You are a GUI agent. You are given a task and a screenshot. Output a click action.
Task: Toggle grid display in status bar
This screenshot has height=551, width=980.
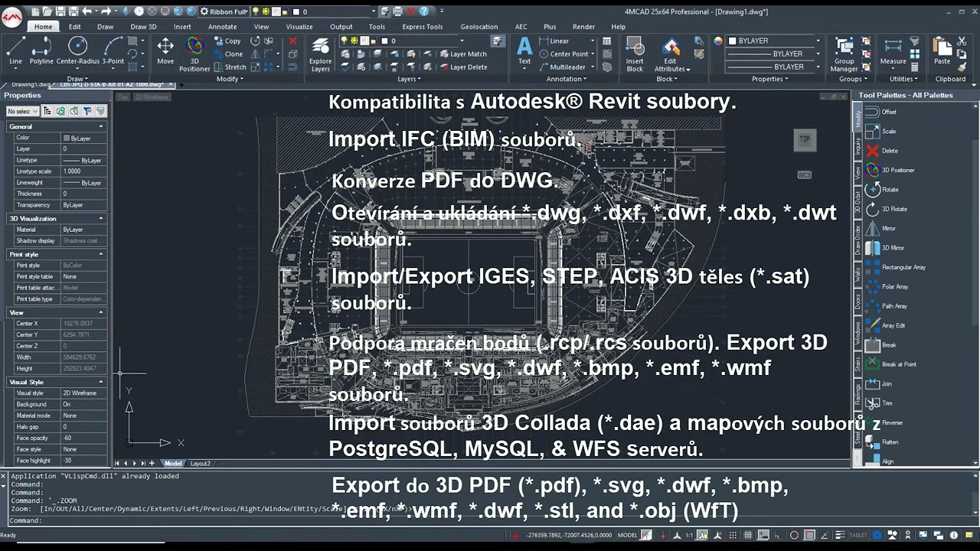(x=748, y=536)
